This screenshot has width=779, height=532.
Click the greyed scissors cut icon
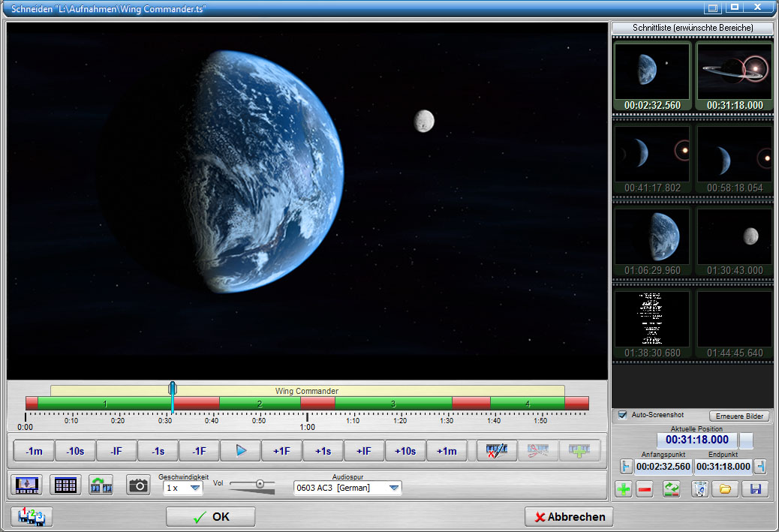coord(538,451)
